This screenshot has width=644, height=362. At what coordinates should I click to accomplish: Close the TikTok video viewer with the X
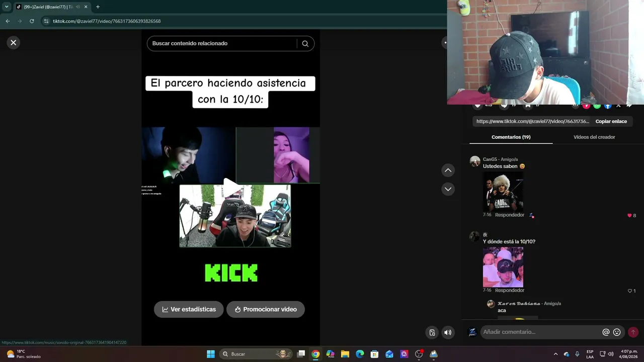14,43
